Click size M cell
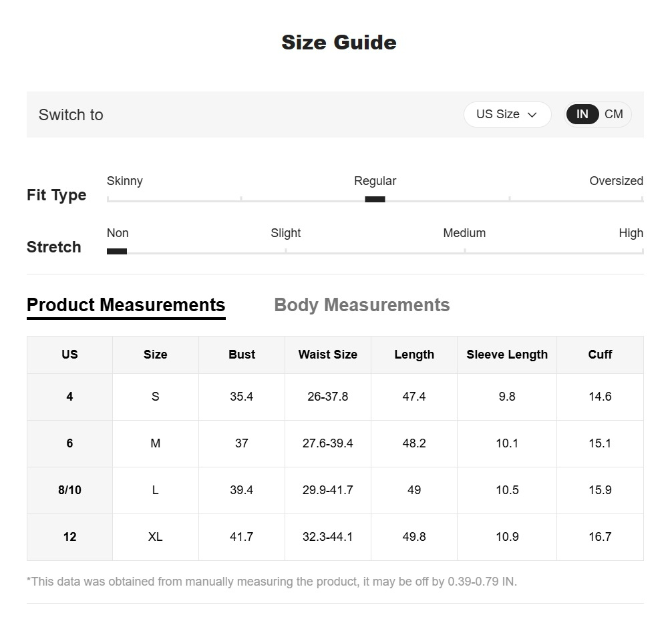672x617 pixels. coord(156,443)
